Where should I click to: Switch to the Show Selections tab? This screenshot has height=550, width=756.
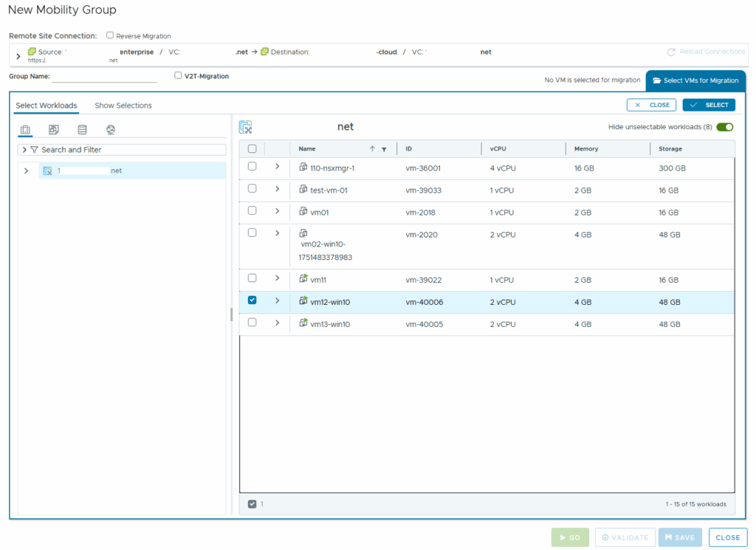[x=123, y=106]
